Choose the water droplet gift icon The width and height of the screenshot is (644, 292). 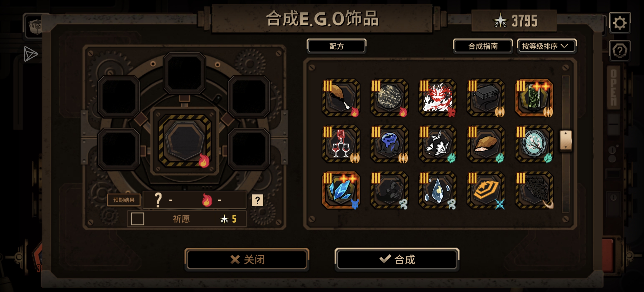pyautogui.click(x=437, y=190)
